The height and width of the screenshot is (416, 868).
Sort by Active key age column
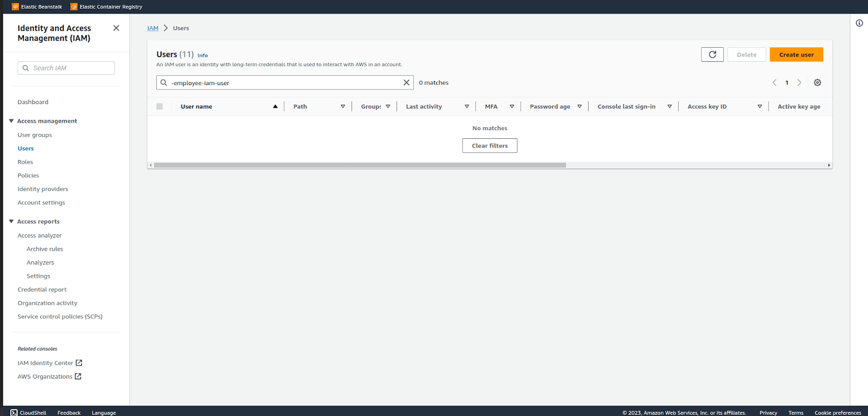click(x=799, y=107)
